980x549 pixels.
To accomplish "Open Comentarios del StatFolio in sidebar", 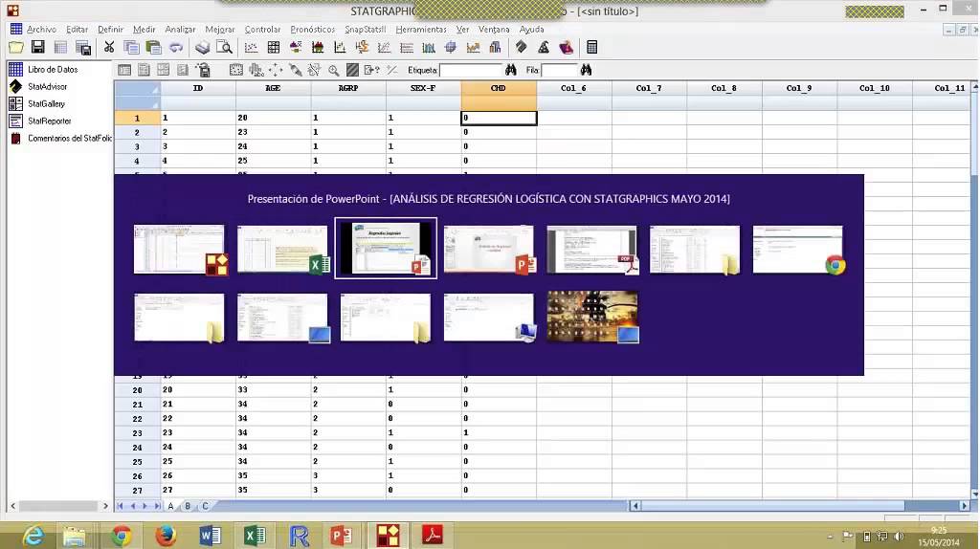I will pyautogui.click(x=60, y=138).
